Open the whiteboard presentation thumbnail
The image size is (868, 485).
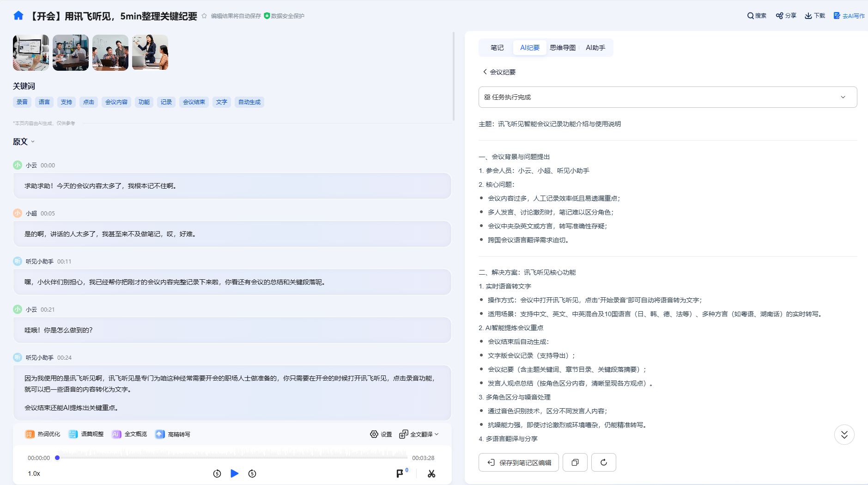pyautogui.click(x=150, y=53)
